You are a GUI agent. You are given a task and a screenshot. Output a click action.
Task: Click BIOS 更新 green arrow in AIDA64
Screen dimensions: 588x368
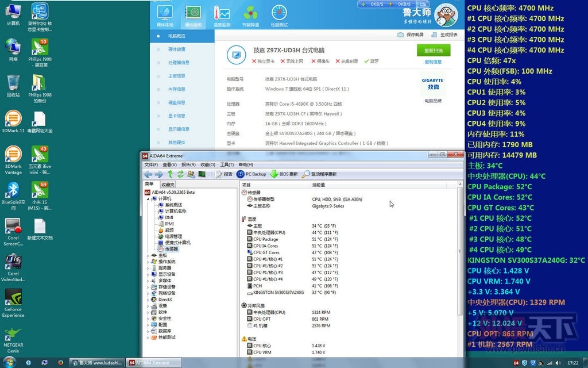click(x=284, y=174)
